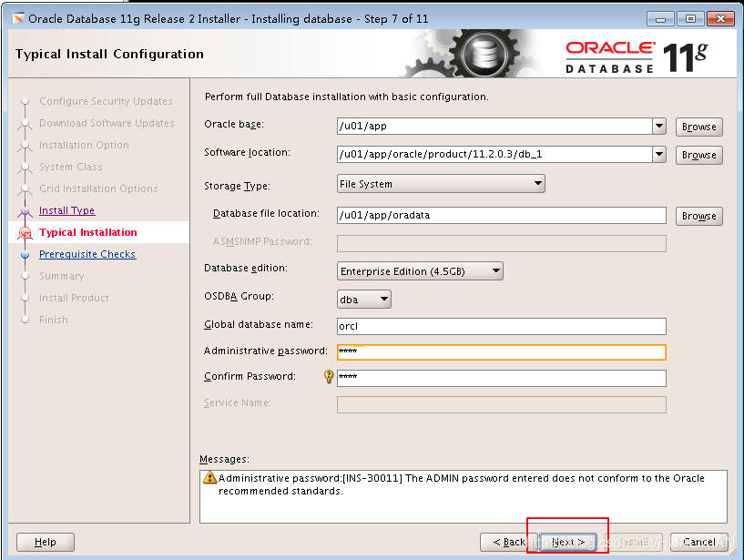Click the Typical Install Configuration heading

109,54
